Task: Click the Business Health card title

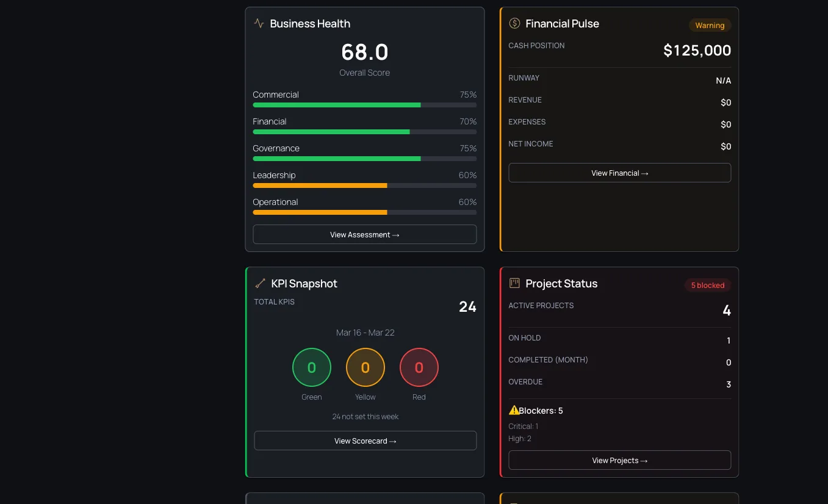Action: point(310,24)
